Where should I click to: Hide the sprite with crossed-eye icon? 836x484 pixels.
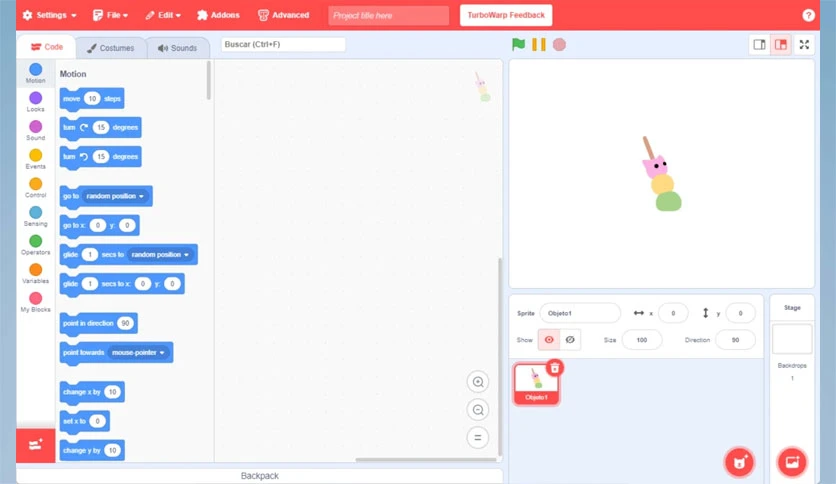[570, 340]
